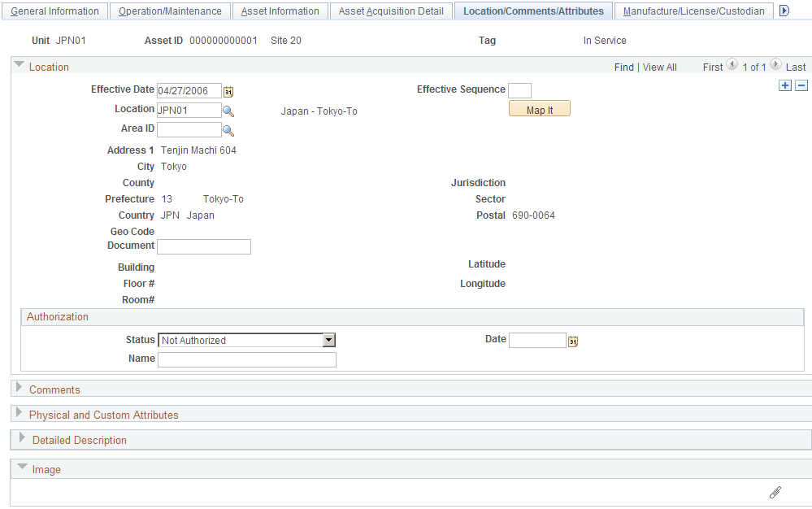
Task: Click the 1 of 1 row counter
Action: click(x=754, y=67)
